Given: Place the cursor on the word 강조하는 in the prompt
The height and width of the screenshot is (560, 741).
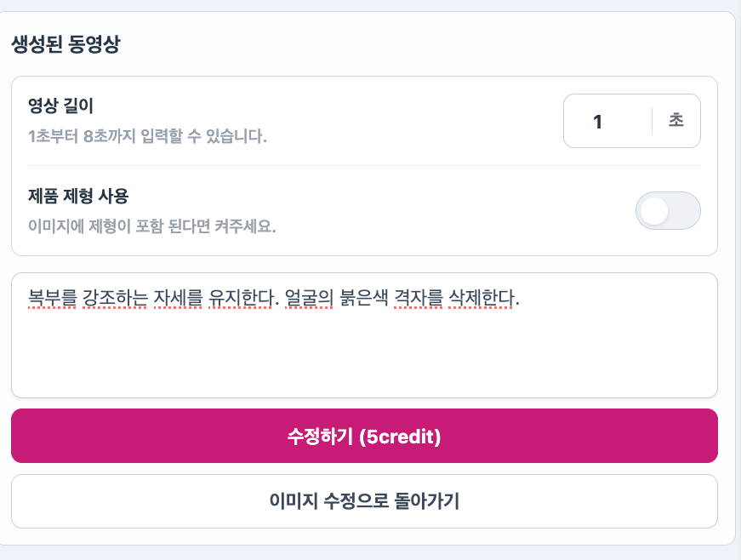Looking at the screenshot, I should coord(115,298).
